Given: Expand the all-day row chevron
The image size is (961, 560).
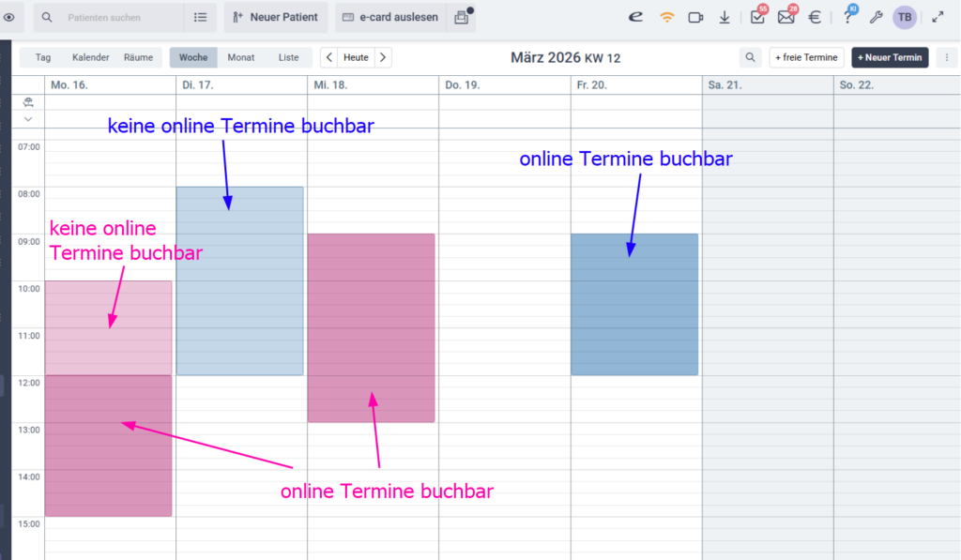Looking at the screenshot, I should point(28,119).
